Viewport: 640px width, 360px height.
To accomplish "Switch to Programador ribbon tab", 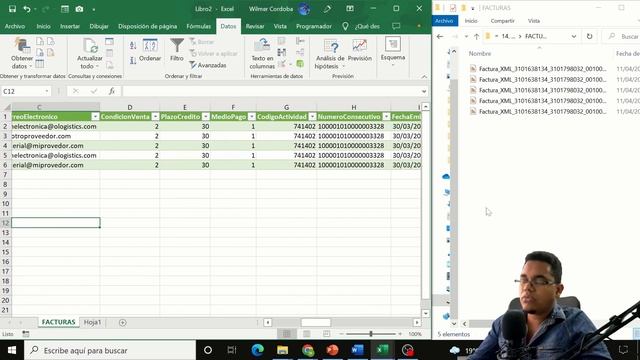I will (313, 26).
